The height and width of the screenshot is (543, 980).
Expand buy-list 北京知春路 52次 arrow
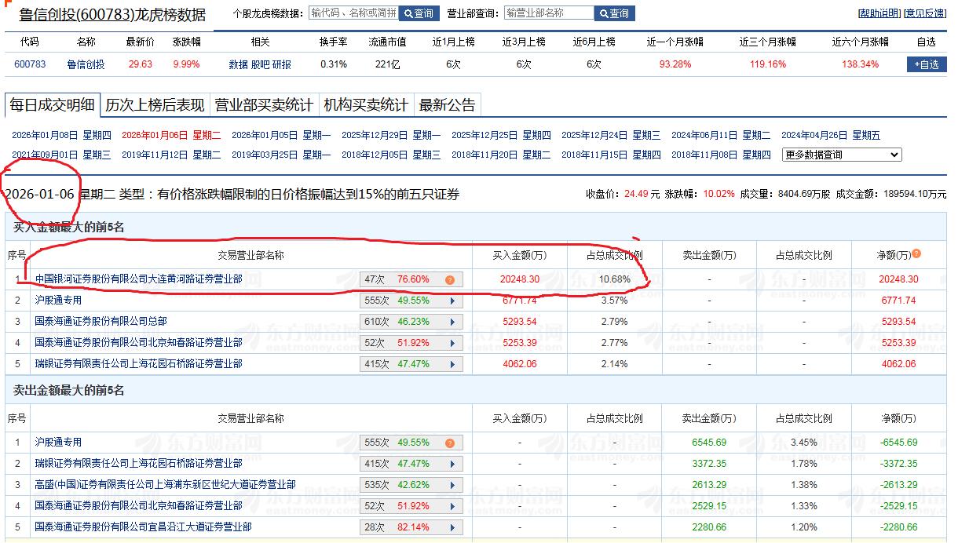(x=452, y=343)
